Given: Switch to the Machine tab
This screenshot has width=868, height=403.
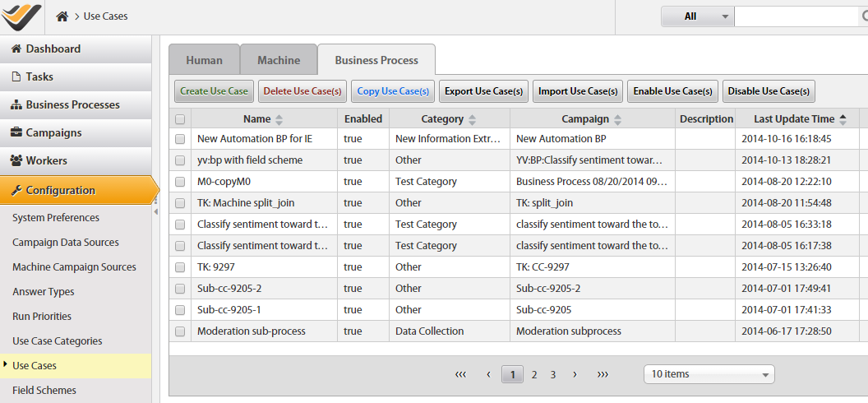Looking at the screenshot, I should point(279,60).
